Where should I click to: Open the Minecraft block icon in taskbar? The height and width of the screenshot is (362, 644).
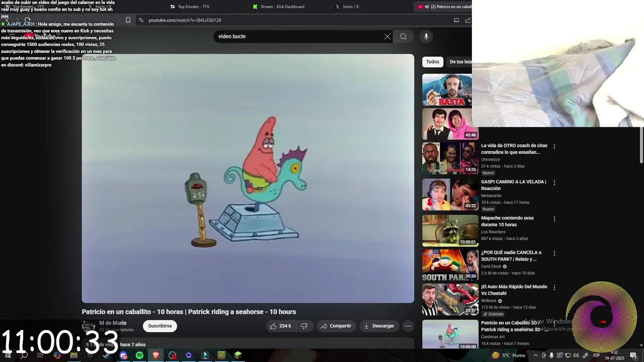(x=238, y=355)
